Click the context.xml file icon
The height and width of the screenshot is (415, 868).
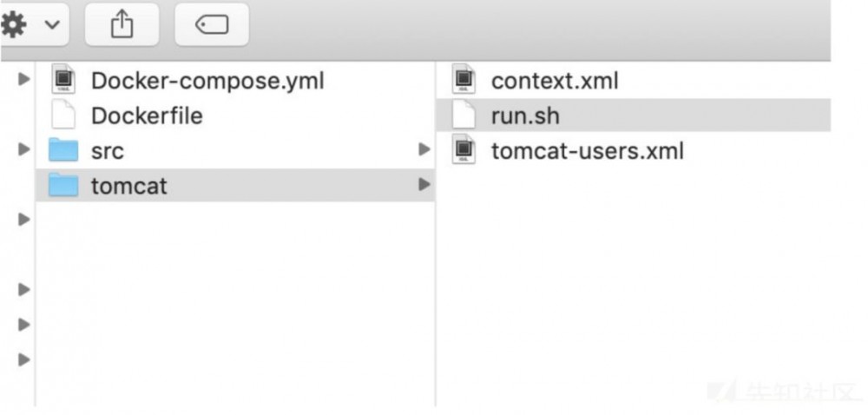point(464,81)
